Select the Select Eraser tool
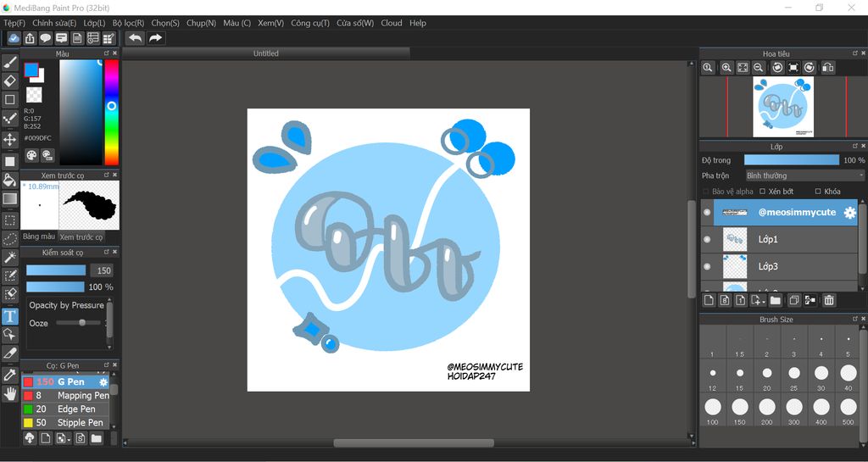 [10, 294]
